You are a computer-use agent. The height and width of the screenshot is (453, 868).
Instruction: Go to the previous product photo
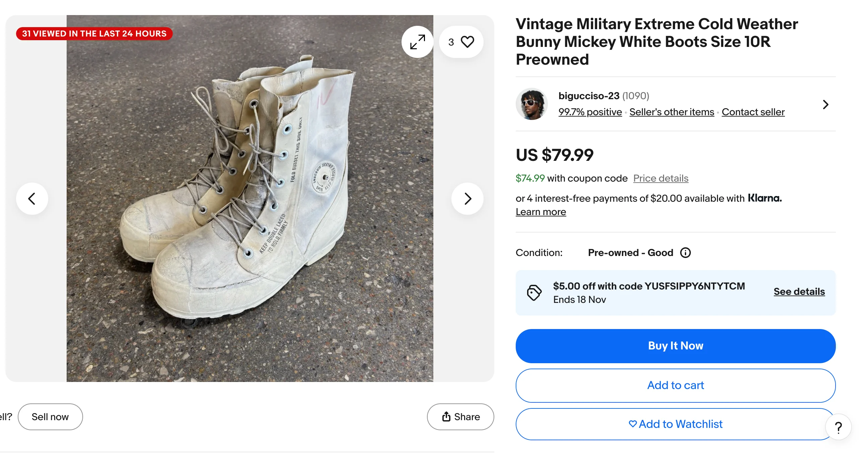click(x=32, y=199)
